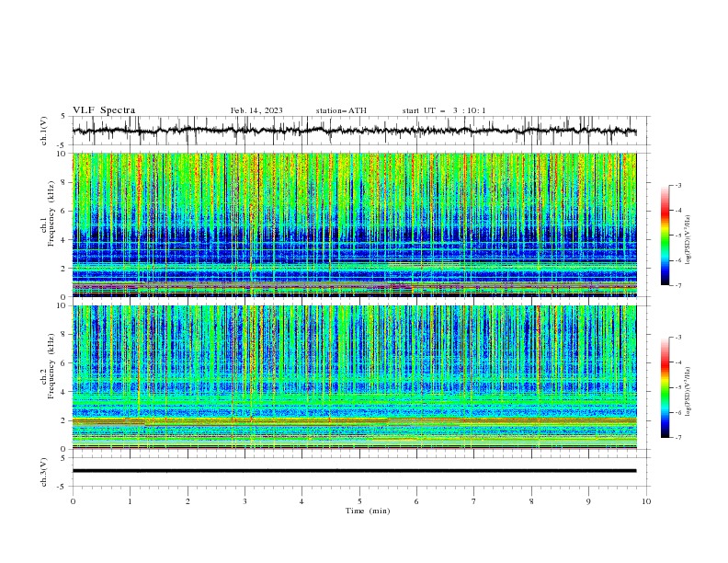Click the "-7" label on ch.2 colorbar
Viewport: 728px width, 563px height.
click(678, 437)
